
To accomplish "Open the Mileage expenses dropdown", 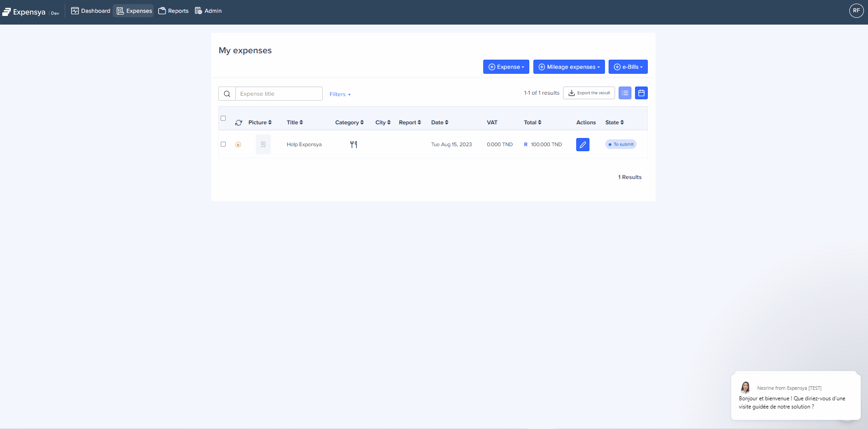I will coord(568,67).
